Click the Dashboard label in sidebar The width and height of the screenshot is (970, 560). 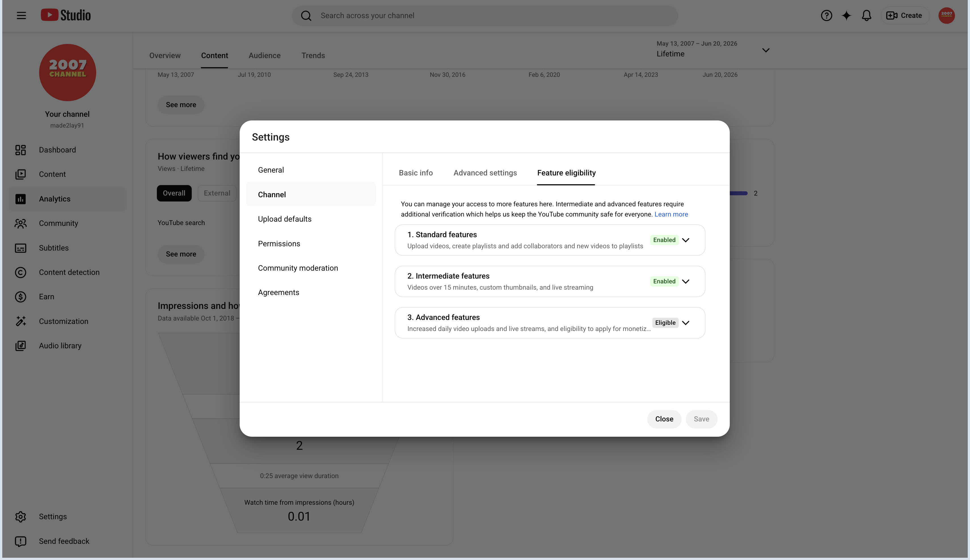[57, 150]
